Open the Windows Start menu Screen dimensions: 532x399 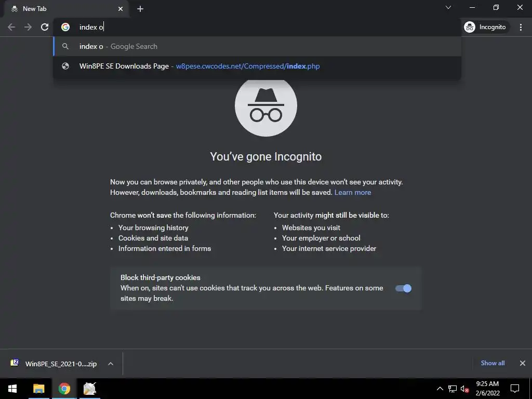(x=12, y=389)
